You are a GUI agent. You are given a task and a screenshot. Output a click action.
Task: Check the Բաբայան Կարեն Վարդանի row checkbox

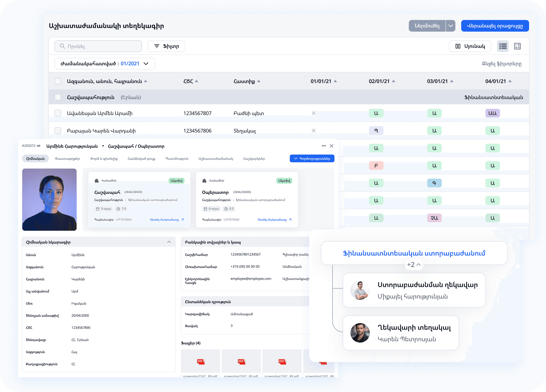[58, 130]
